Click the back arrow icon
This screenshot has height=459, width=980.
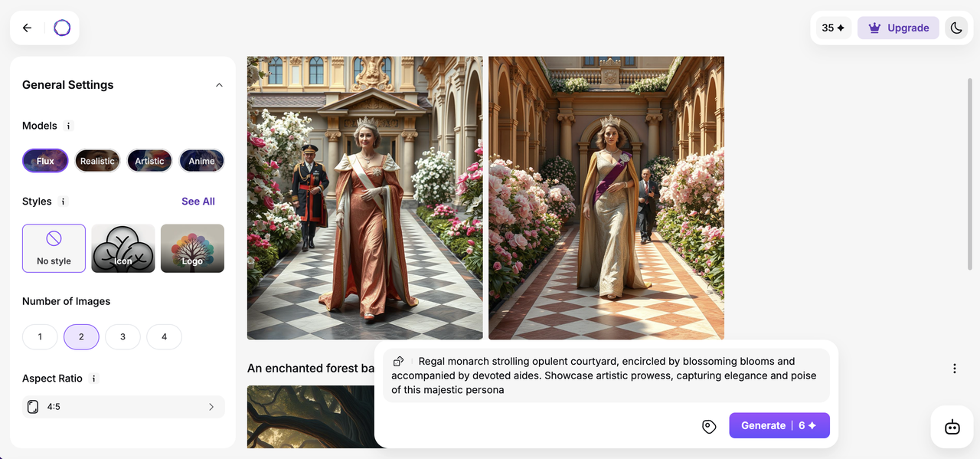(x=27, y=28)
